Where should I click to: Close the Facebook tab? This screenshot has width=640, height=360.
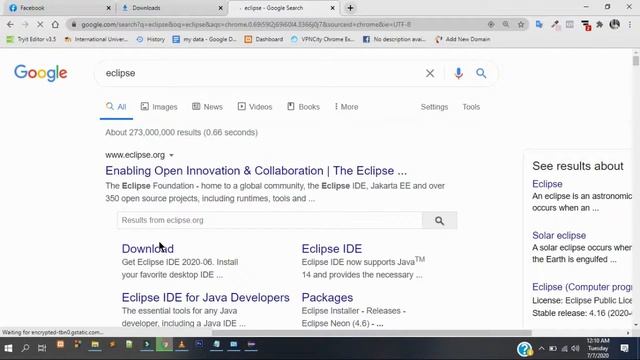[109, 8]
